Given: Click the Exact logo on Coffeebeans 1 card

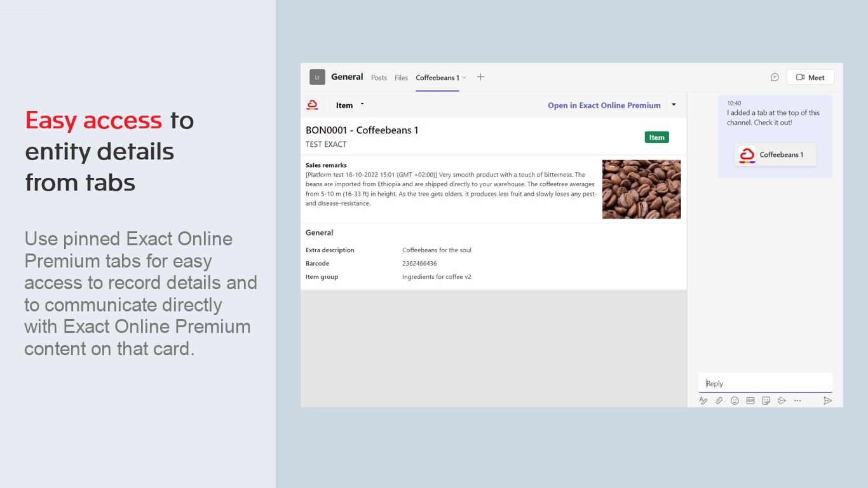Looking at the screenshot, I should point(747,155).
